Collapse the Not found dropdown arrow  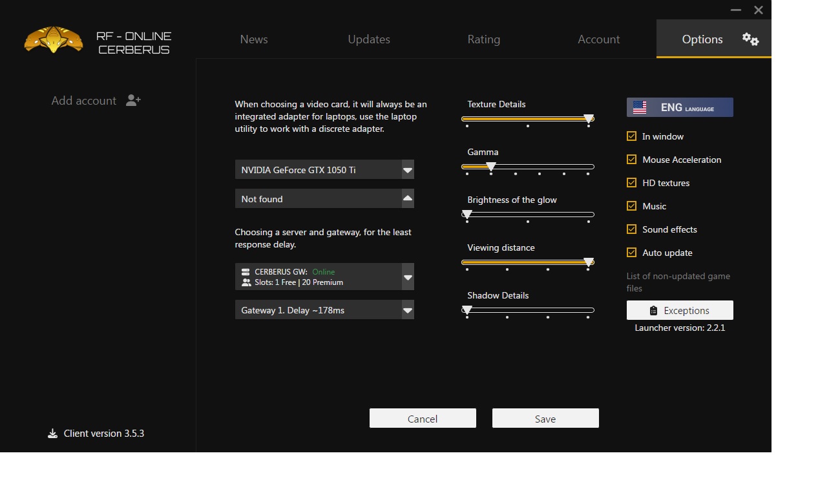tap(408, 198)
